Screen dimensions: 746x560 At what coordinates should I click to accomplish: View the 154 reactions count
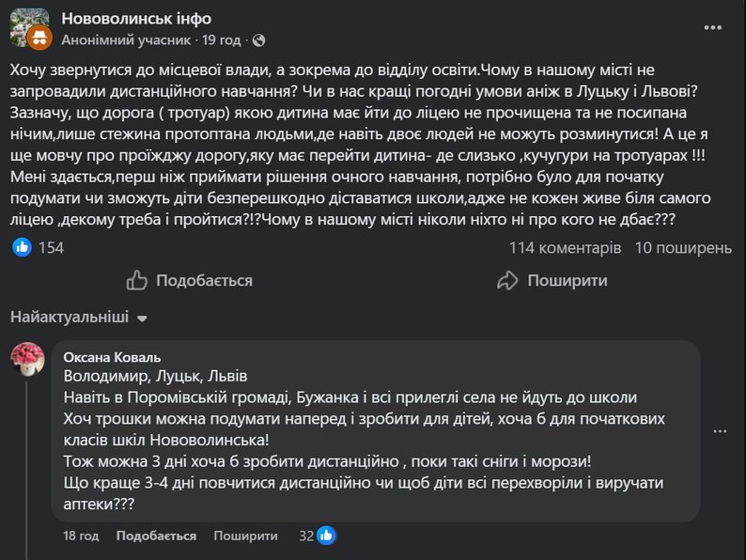tap(51, 248)
